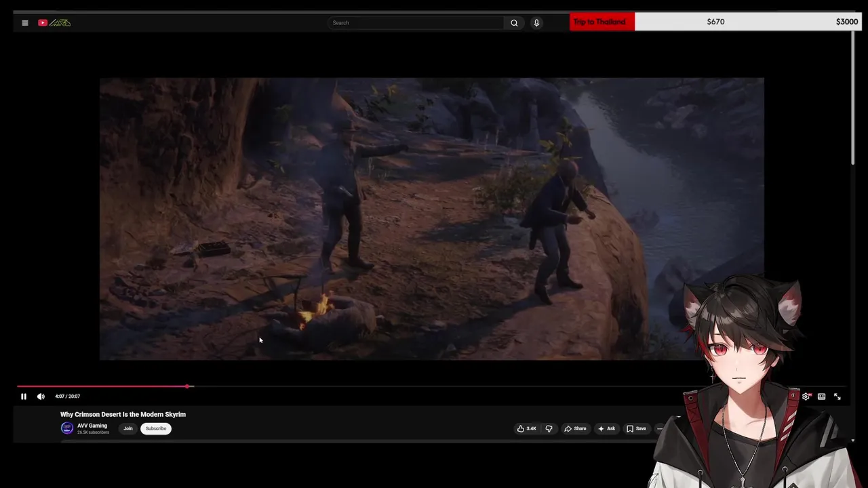This screenshot has height=488, width=868.
Task: Subscribe to AVV Gaming
Action: point(156,428)
